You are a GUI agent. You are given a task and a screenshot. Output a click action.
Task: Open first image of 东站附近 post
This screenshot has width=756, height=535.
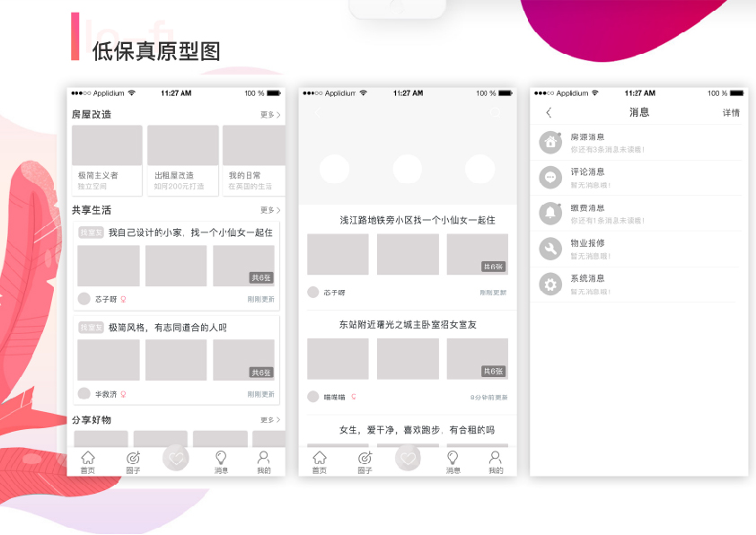click(x=338, y=358)
